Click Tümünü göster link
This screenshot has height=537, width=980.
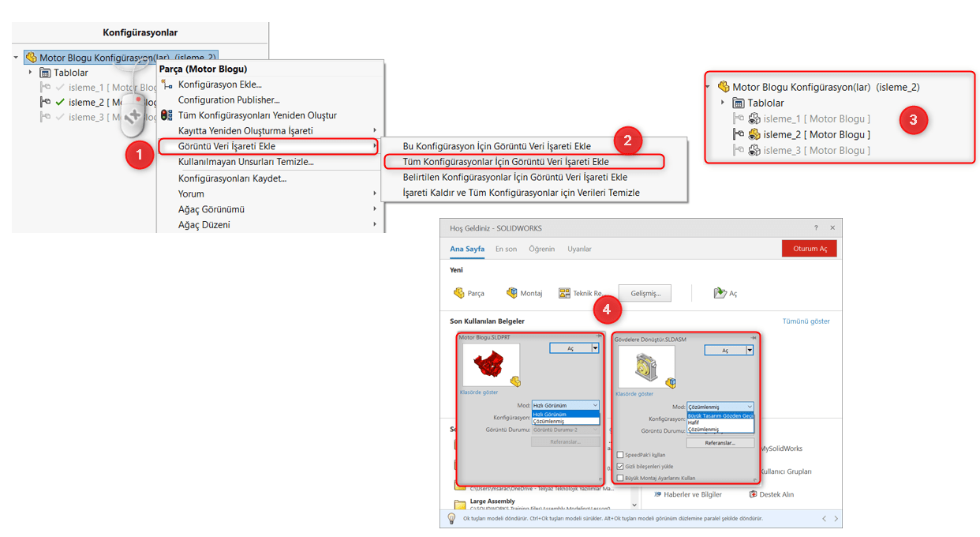click(x=806, y=321)
